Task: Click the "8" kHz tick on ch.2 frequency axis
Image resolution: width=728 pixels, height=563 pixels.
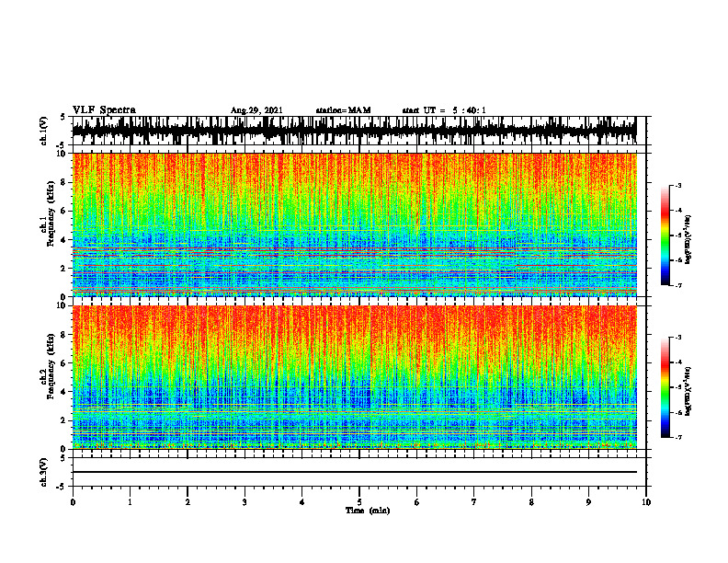Action: 64,335
